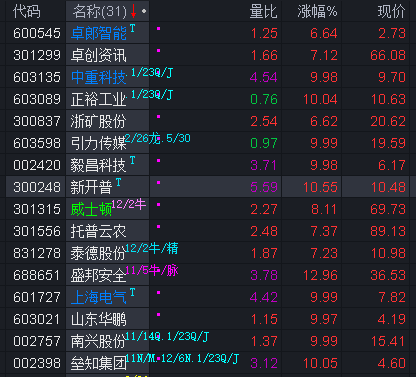Click the 12/2牛/精 tag for 泰德股份
The height and width of the screenshot is (377, 416).
pos(152,248)
